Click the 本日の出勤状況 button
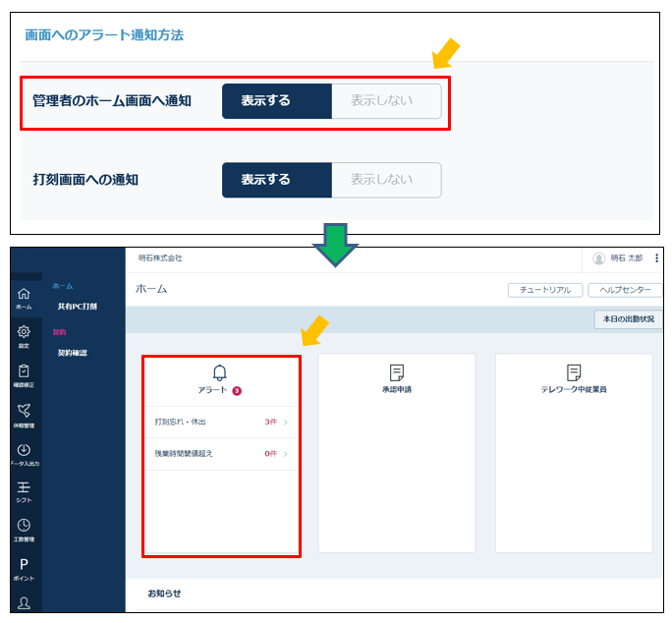This screenshot has height=623, width=672. pyautogui.click(x=629, y=319)
